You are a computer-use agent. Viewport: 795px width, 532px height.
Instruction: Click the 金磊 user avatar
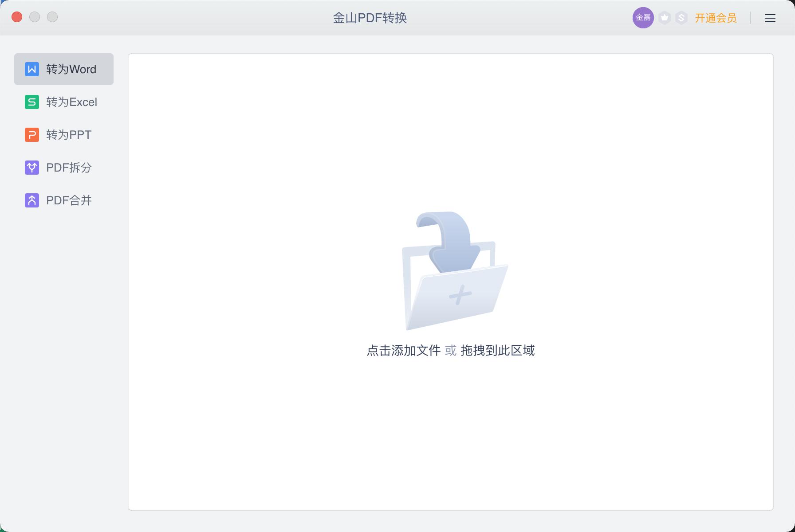click(x=643, y=18)
